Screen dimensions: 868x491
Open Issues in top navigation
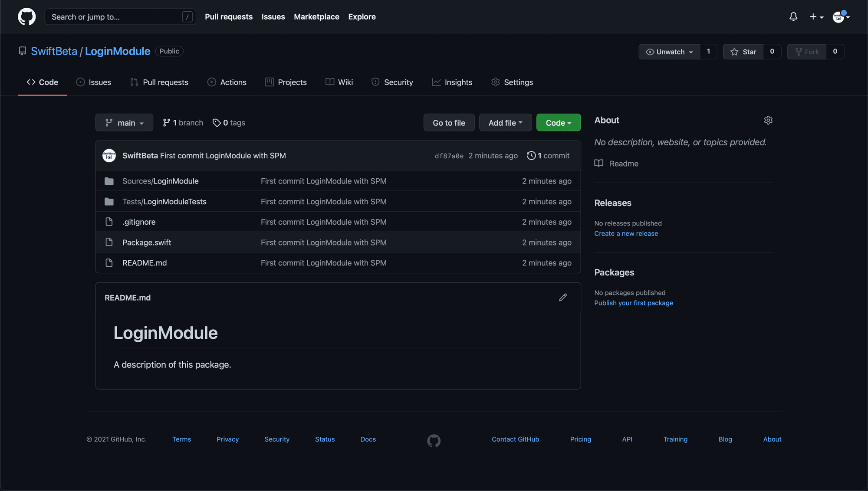pyautogui.click(x=273, y=16)
